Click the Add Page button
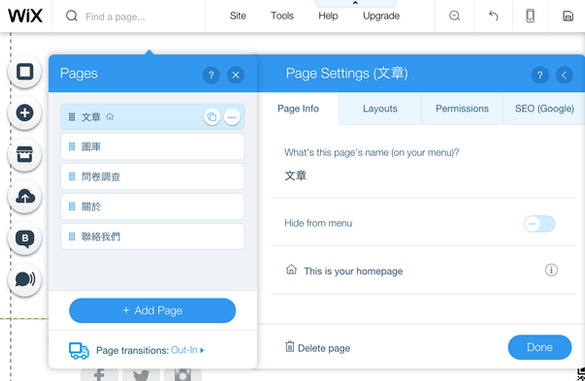This screenshot has height=381, width=585. [x=152, y=310]
